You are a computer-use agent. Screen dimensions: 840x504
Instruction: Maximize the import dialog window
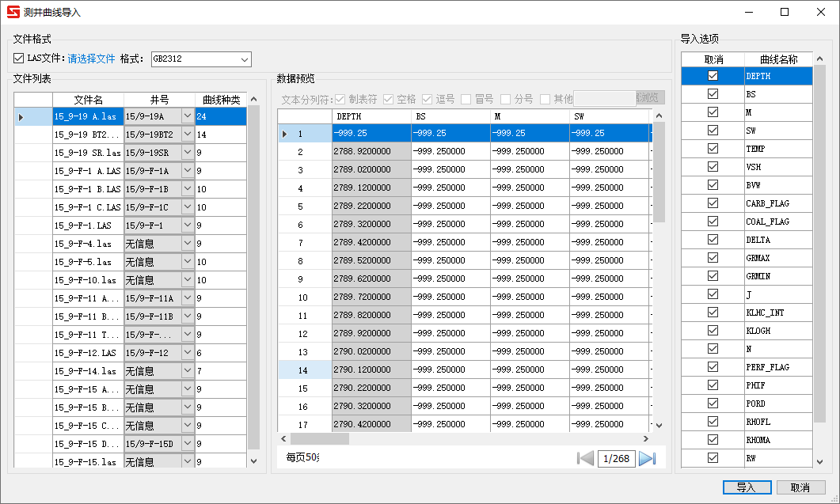coord(785,12)
